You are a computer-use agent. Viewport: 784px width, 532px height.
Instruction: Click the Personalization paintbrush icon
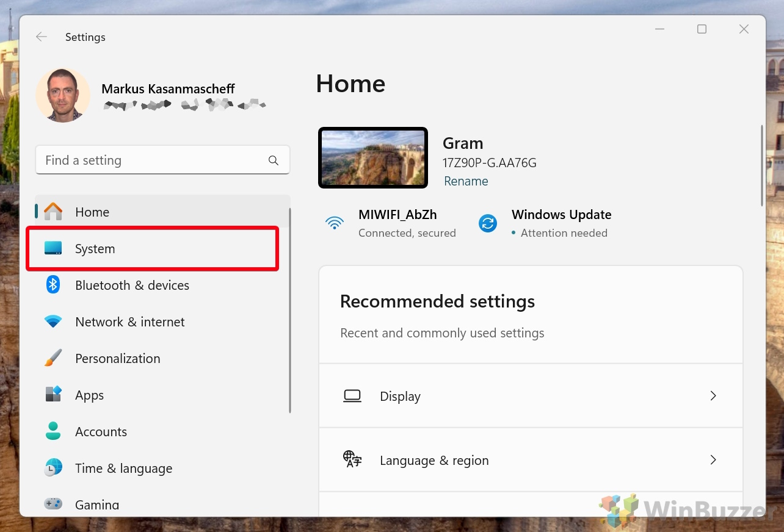click(x=53, y=358)
